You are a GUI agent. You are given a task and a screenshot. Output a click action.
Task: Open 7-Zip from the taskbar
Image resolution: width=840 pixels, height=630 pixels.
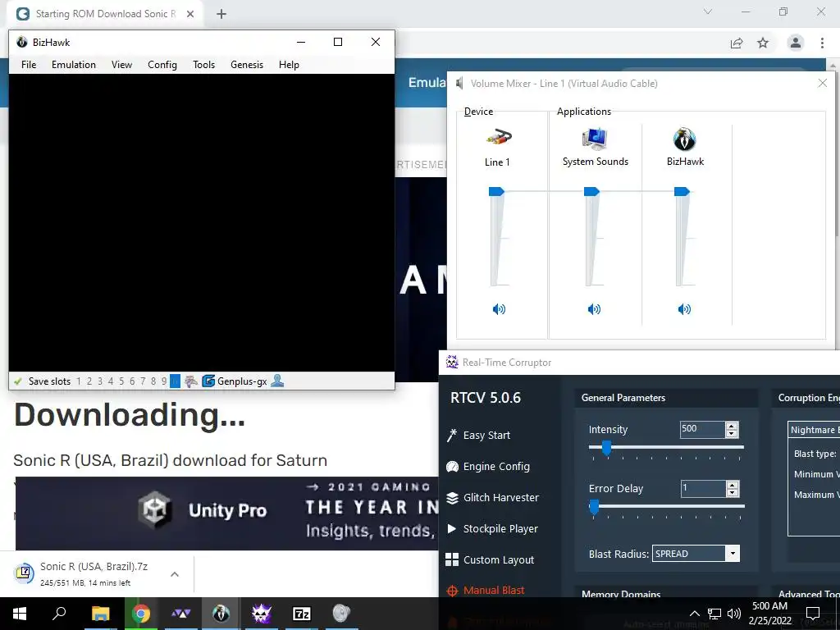tap(302, 614)
